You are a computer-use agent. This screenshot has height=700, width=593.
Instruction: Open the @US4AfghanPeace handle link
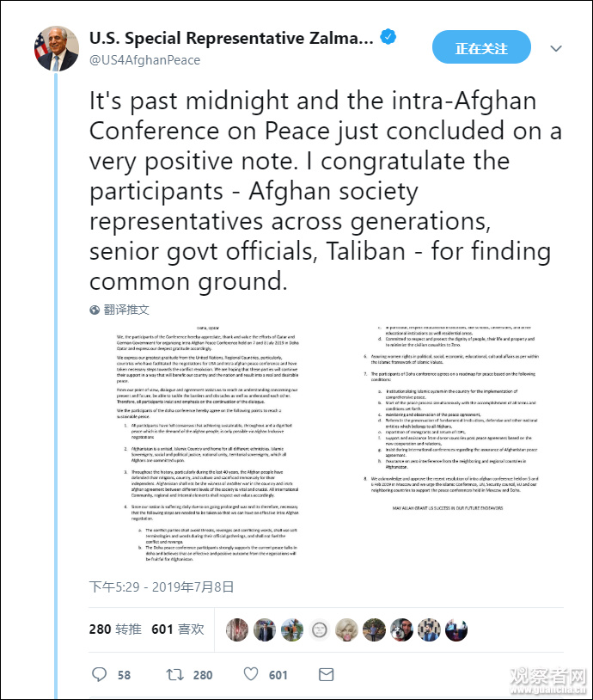144,60
